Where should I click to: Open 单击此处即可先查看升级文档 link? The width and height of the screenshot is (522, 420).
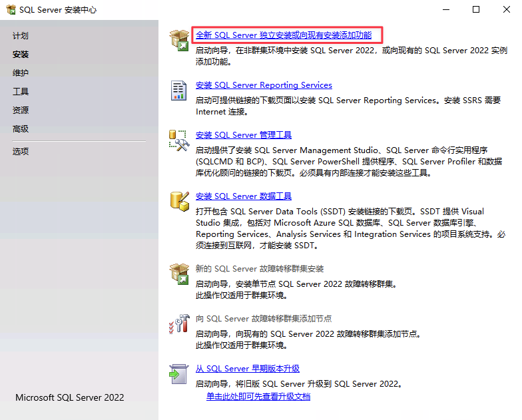click(258, 397)
